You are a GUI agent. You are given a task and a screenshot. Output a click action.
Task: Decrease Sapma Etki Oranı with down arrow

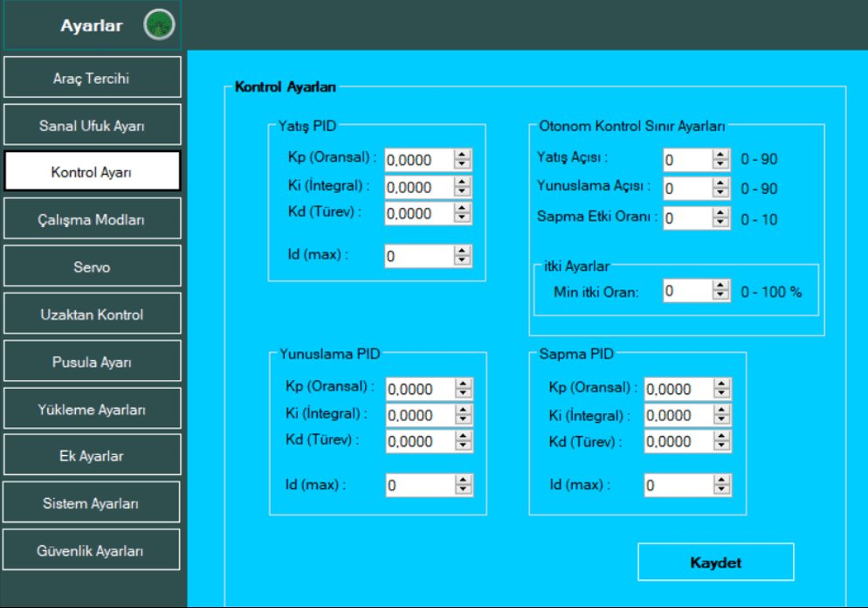pyautogui.click(x=720, y=223)
